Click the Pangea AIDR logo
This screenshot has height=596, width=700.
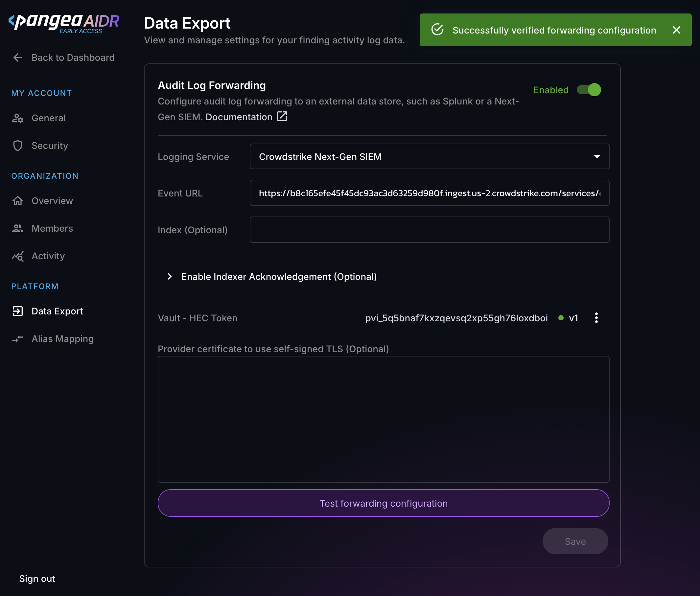[63, 23]
